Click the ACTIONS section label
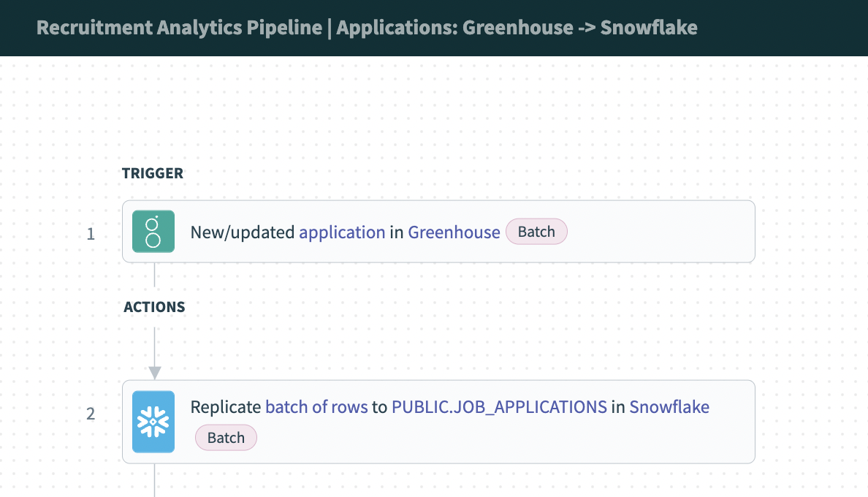The width and height of the screenshot is (868, 497). [x=154, y=307]
